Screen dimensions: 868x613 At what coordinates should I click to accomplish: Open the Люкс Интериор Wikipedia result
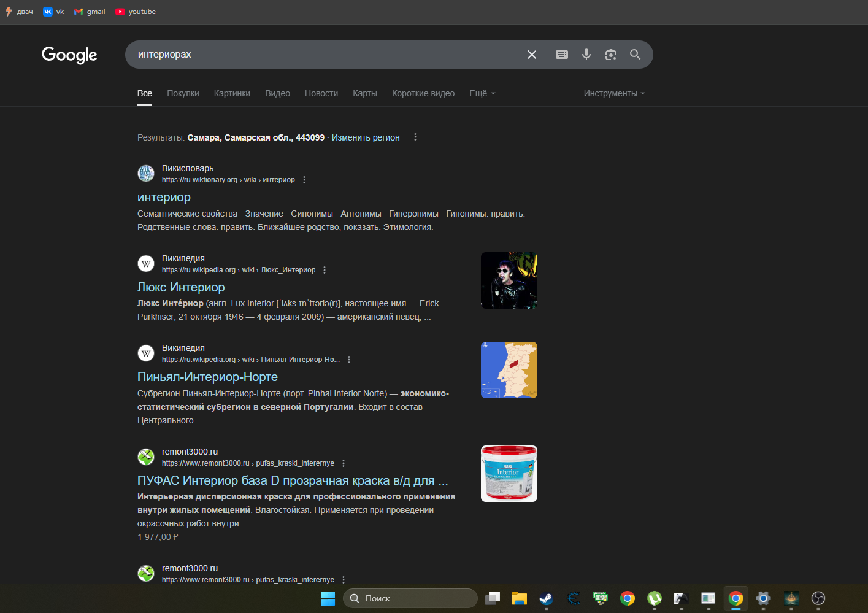(181, 287)
